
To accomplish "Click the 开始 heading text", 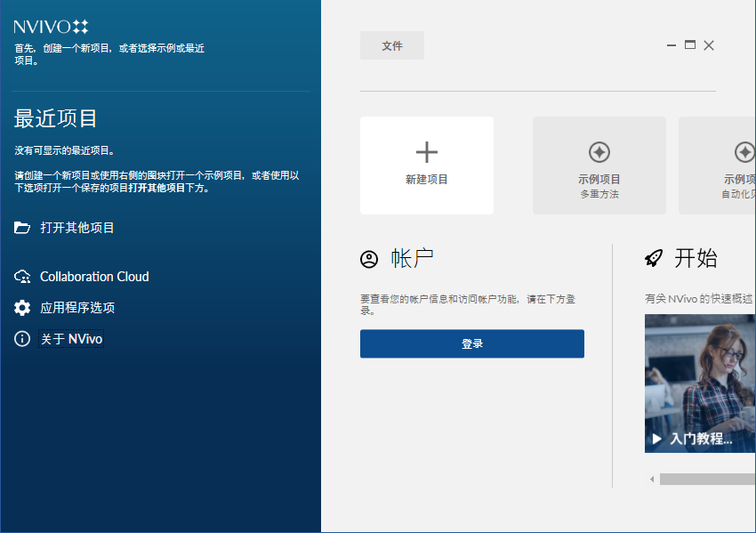I will 696,259.
